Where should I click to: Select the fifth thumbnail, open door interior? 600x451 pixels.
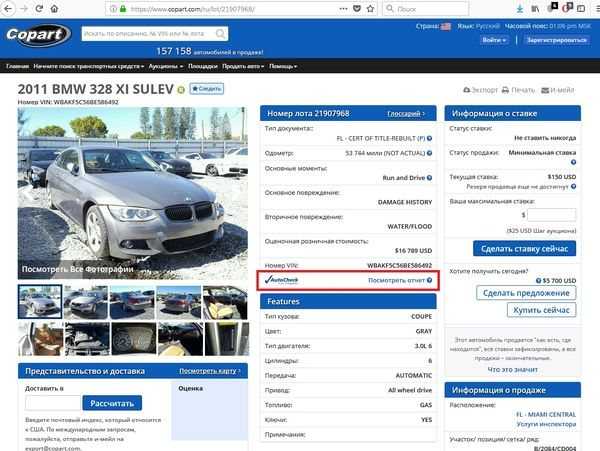(x=225, y=302)
